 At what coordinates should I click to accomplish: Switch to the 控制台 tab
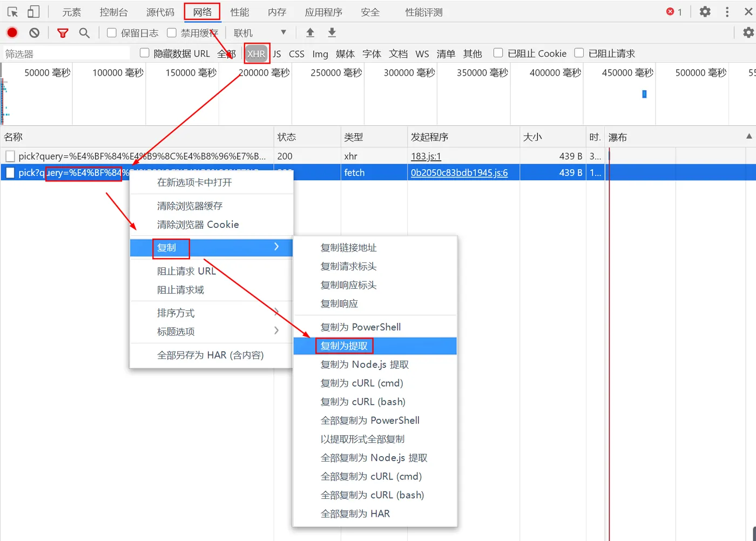pos(114,12)
